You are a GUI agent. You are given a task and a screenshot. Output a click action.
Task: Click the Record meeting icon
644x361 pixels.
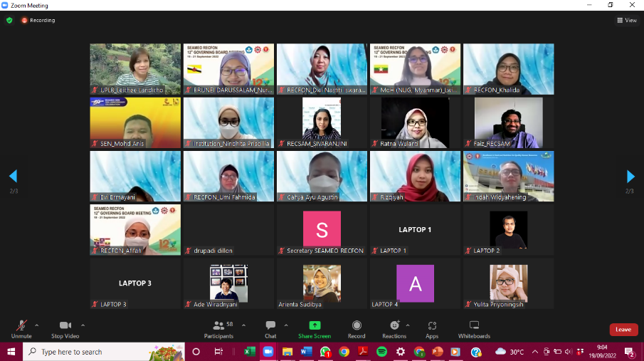357,328
